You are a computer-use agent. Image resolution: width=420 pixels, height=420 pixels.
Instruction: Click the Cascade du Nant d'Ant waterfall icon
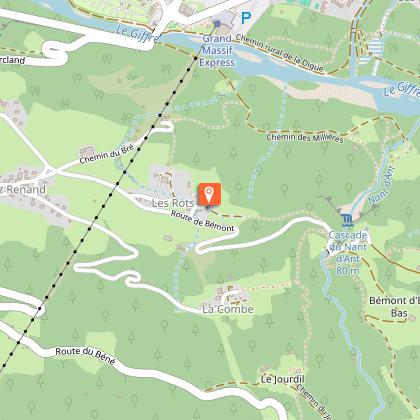click(347, 221)
